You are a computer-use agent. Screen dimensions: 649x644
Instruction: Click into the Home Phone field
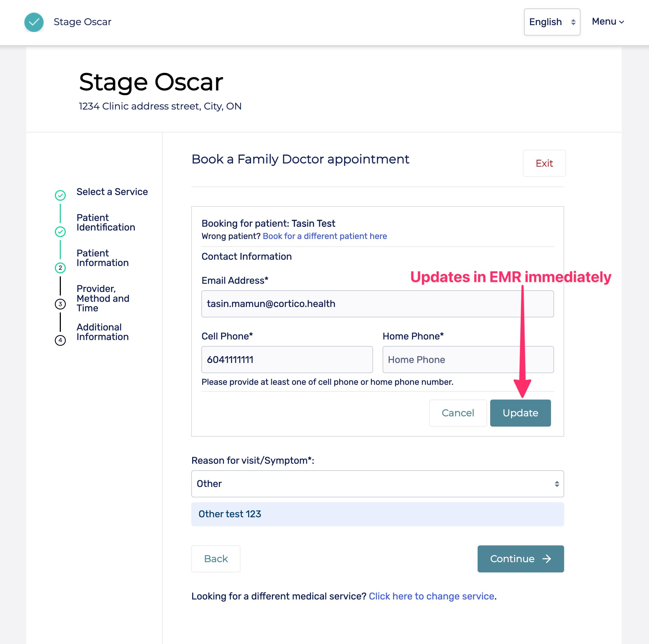pos(468,360)
